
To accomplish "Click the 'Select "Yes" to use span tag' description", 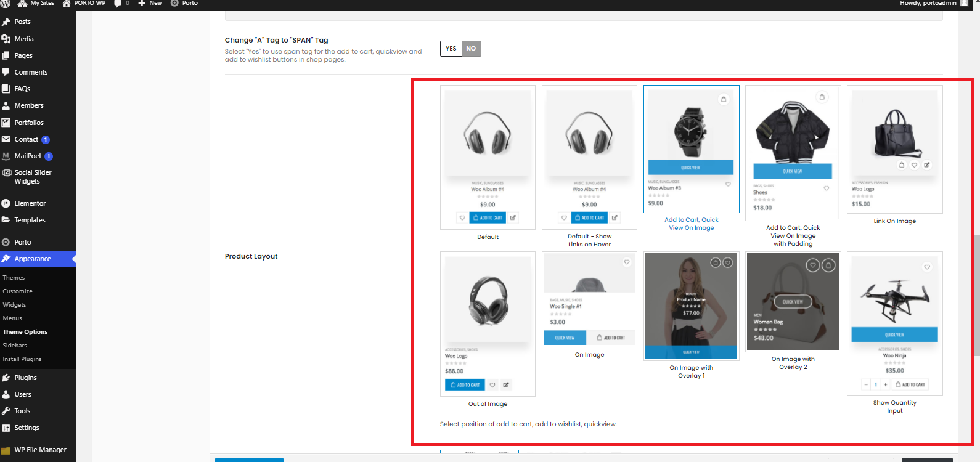I will click(x=324, y=55).
